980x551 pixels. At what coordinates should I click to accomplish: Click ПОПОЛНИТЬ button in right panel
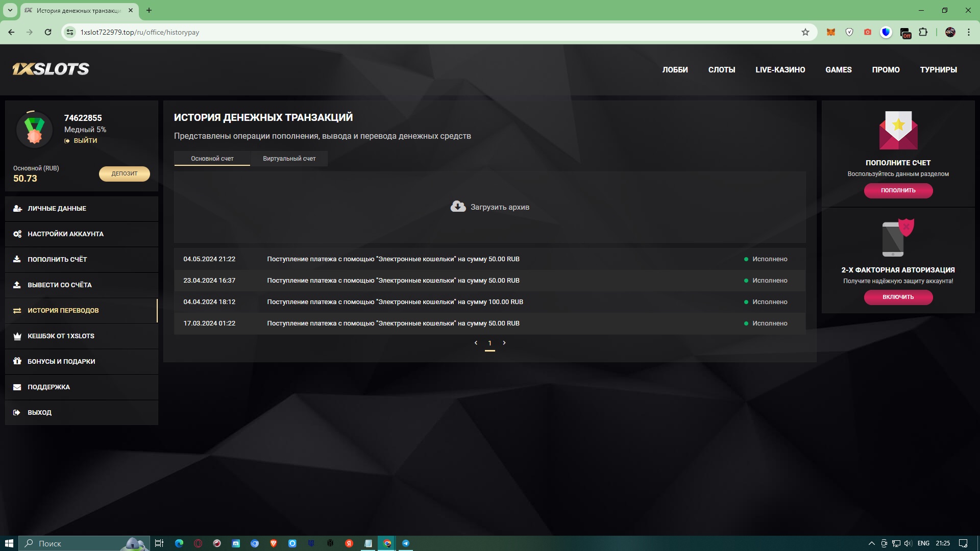point(898,190)
